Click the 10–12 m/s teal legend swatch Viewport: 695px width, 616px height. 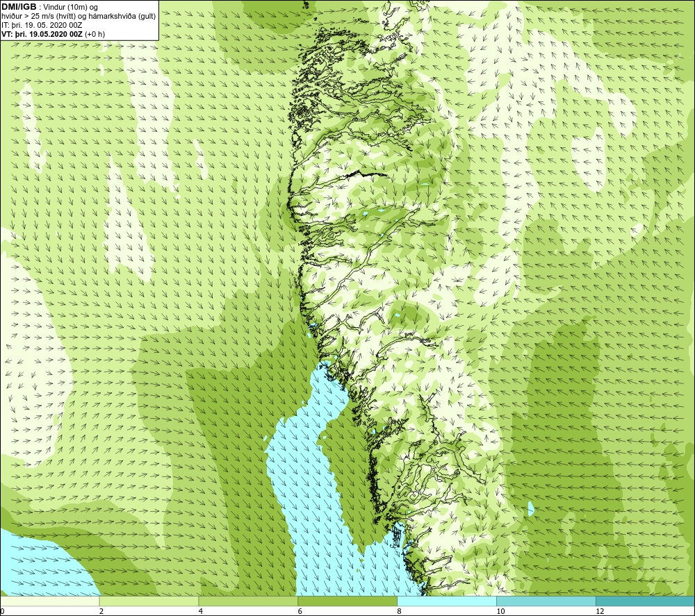(546, 601)
